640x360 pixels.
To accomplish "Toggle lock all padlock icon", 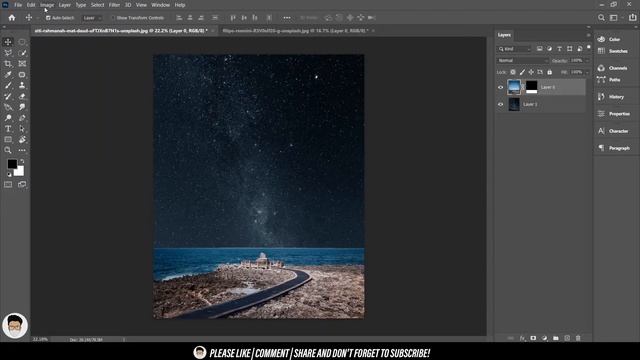I will [x=549, y=72].
